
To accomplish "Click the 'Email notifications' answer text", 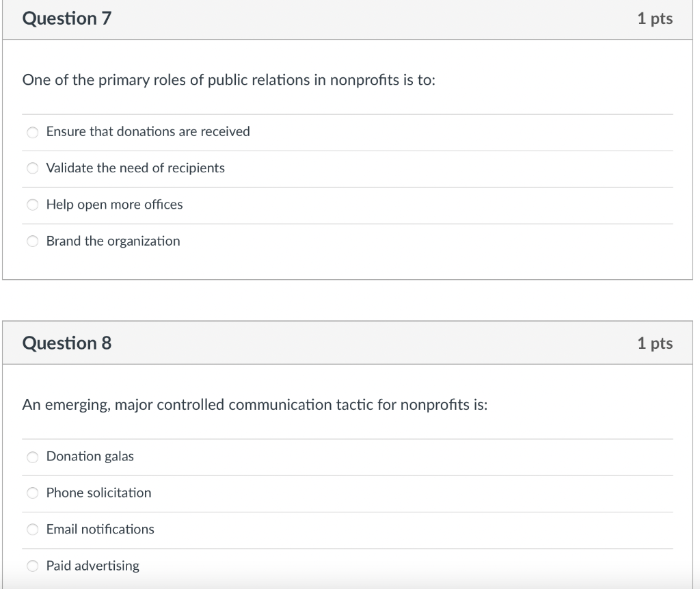I will pos(100,529).
